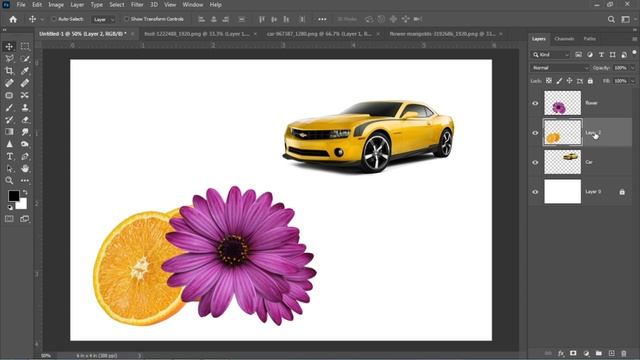Open the workspace switcher icon
This screenshot has width=640, height=360.
pyautogui.click(x=625, y=19)
